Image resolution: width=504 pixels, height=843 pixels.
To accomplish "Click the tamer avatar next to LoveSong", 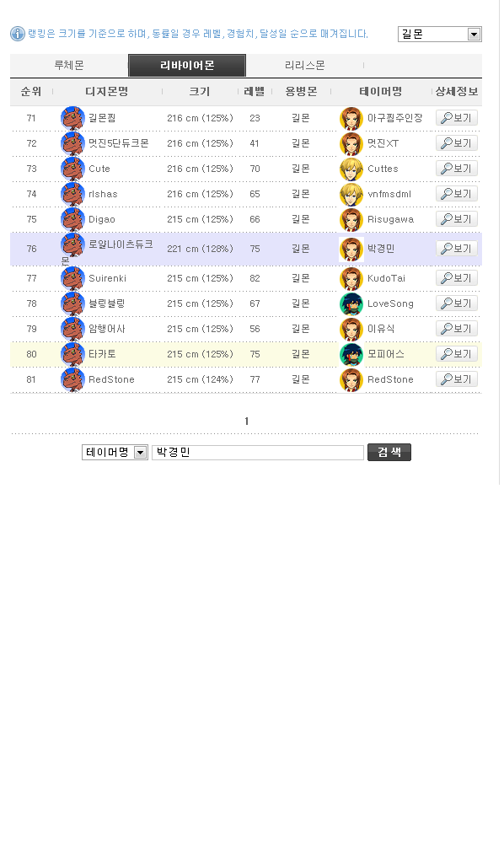I will point(351,303).
